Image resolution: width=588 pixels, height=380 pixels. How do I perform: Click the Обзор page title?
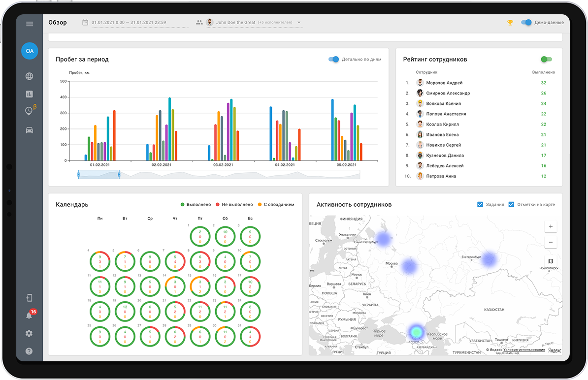pos(58,23)
